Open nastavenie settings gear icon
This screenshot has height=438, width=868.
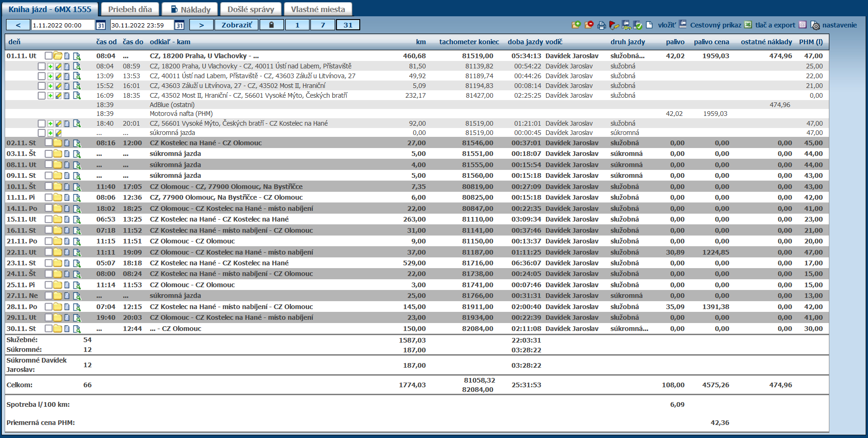[x=815, y=25]
